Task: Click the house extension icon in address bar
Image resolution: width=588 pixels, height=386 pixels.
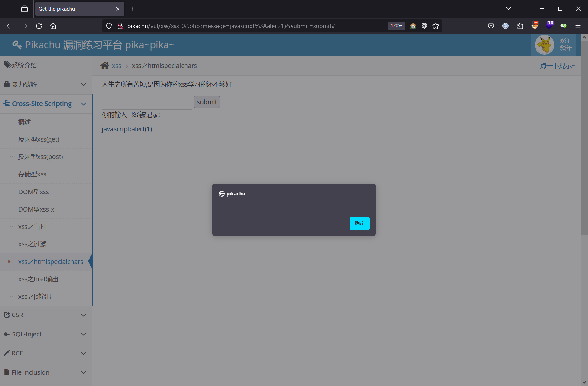Action: coord(413,26)
